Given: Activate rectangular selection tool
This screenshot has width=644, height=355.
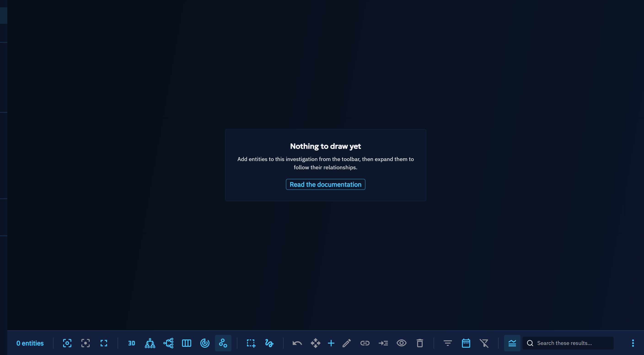Looking at the screenshot, I should (x=251, y=343).
